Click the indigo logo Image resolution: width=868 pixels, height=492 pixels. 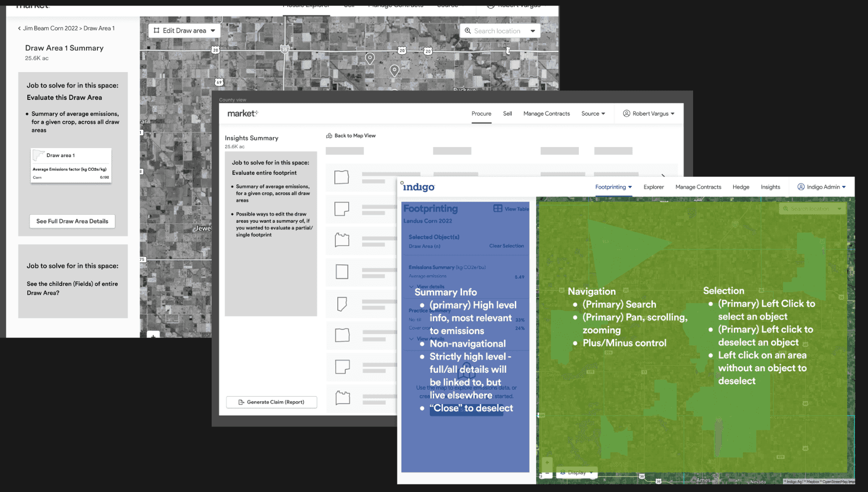tap(418, 187)
